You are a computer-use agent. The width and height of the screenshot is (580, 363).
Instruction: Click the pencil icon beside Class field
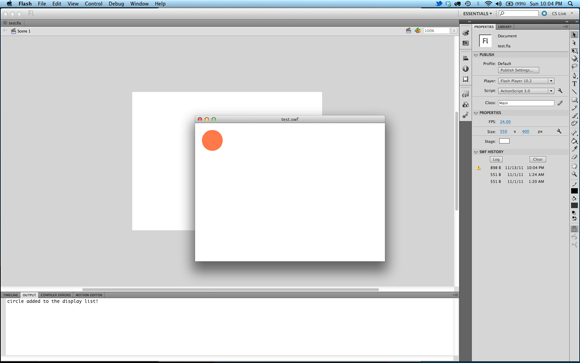point(560,103)
